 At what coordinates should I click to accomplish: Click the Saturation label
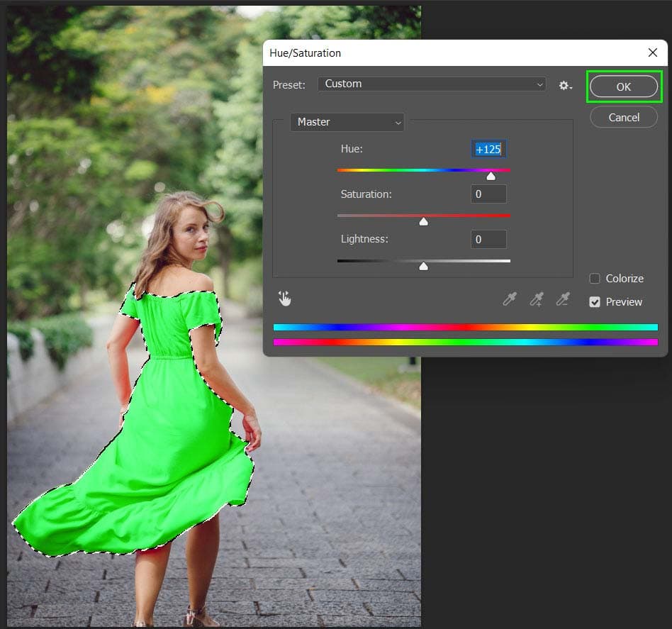[366, 194]
